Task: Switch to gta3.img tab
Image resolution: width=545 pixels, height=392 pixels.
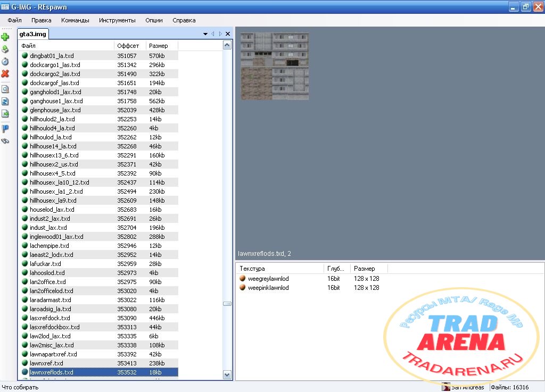Action: click(x=32, y=34)
